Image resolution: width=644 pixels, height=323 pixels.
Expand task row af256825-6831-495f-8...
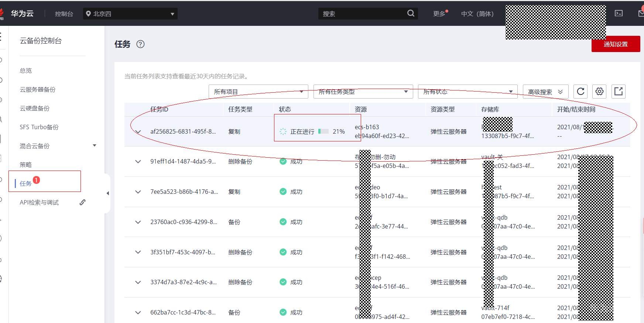coord(138,131)
